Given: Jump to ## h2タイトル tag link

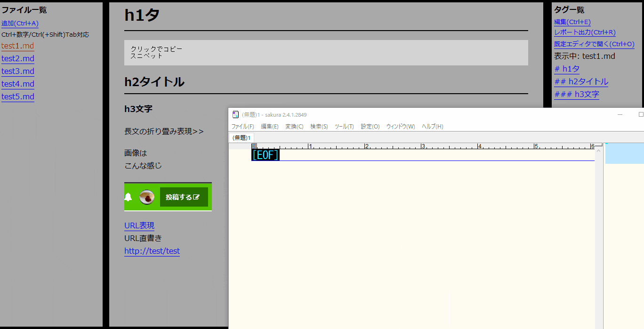Looking at the screenshot, I should pyautogui.click(x=581, y=81).
